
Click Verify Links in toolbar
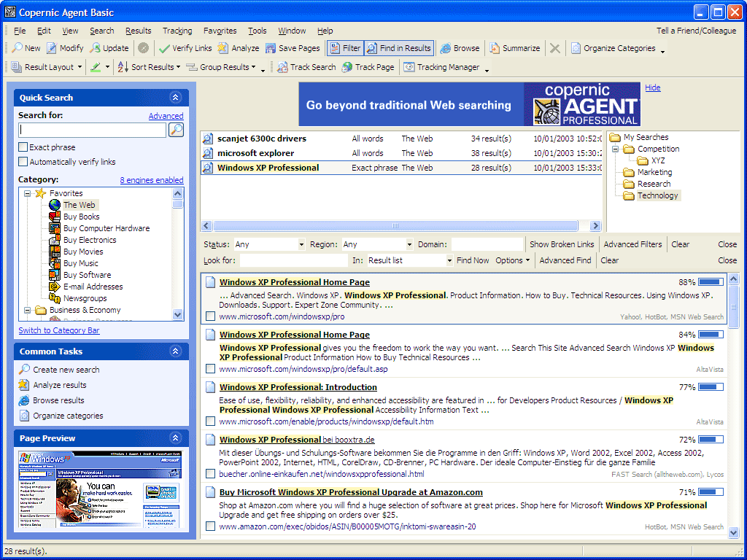point(185,48)
